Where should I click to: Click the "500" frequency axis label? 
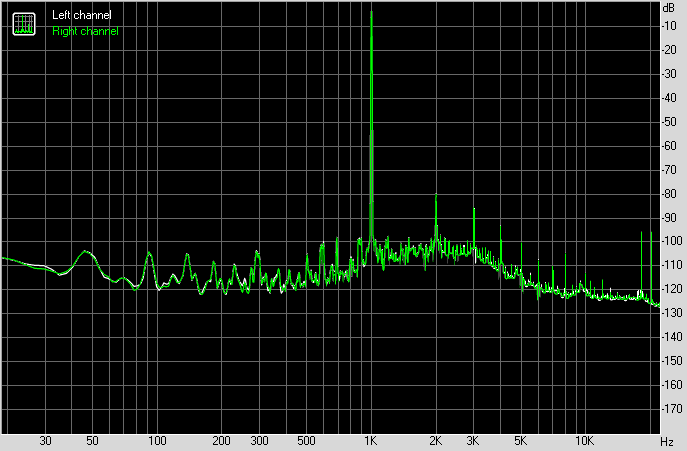pos(306,440)
